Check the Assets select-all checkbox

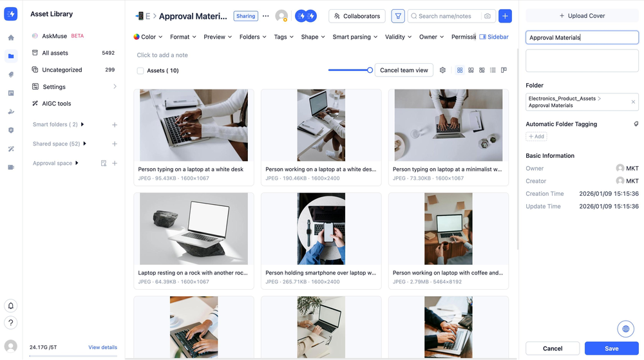pyautogui.click(x=140, y=71)
